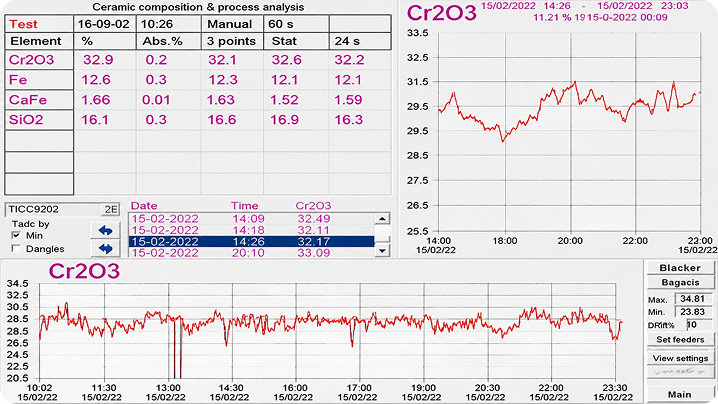
Task: Open Set feeders
Action: click(680, 339)
